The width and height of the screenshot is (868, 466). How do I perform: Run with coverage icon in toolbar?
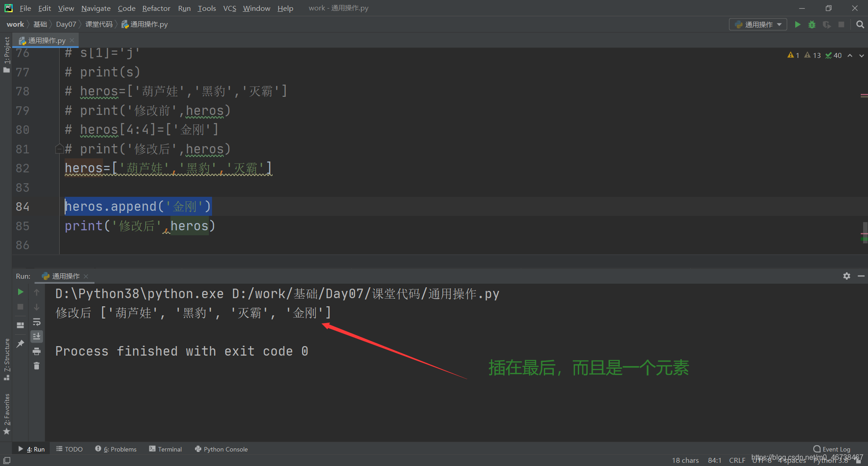(826, 24)
